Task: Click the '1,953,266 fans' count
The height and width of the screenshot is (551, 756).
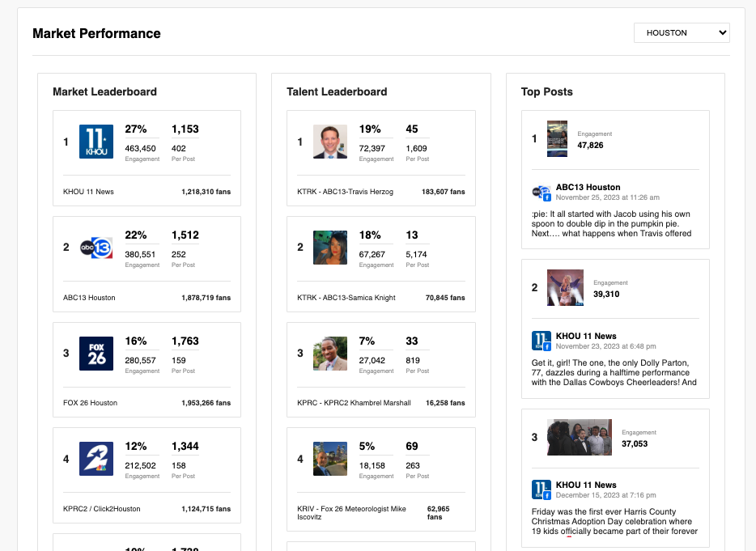Action: pos(206,403)
